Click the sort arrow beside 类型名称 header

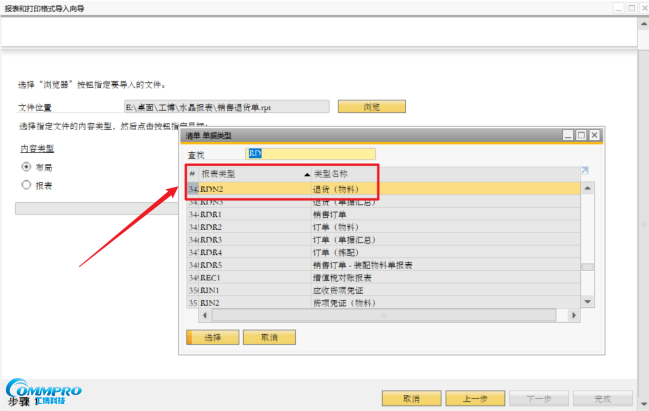click(x=307, y=174)
